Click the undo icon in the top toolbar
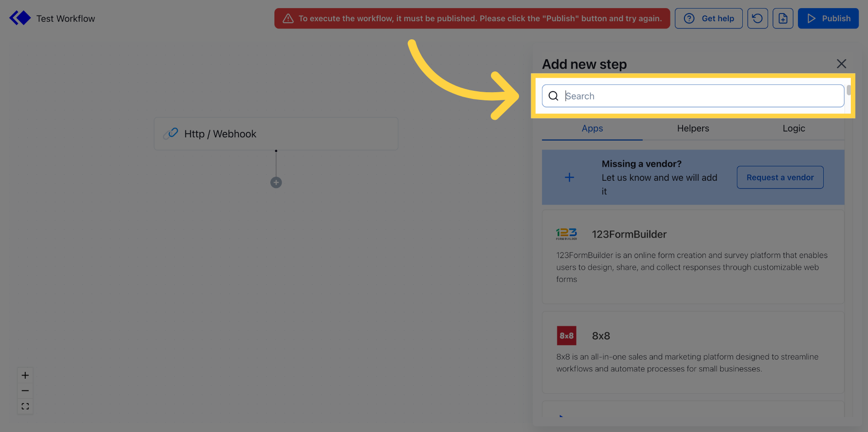 (758, 18)
